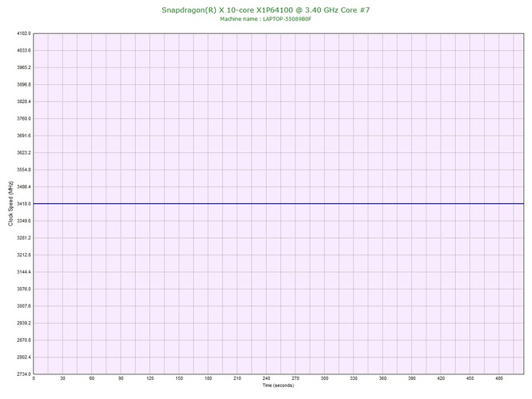
Task: Click the 4102.0 y-axis value
Action: click(x=24, y=33)
